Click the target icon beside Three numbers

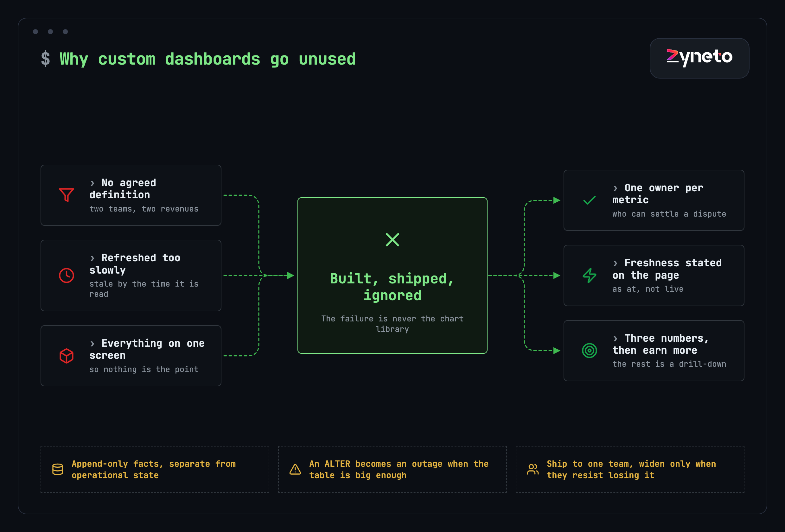(590, 351)
